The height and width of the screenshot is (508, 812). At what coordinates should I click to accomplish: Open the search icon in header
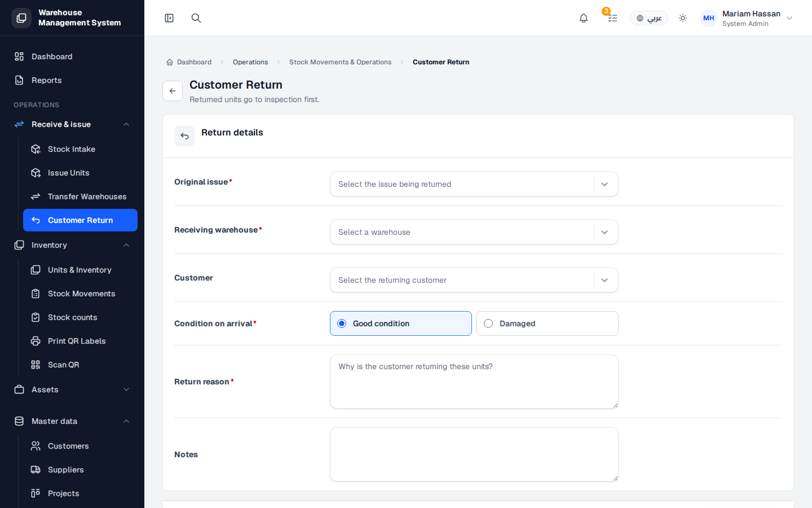point(196,18)
